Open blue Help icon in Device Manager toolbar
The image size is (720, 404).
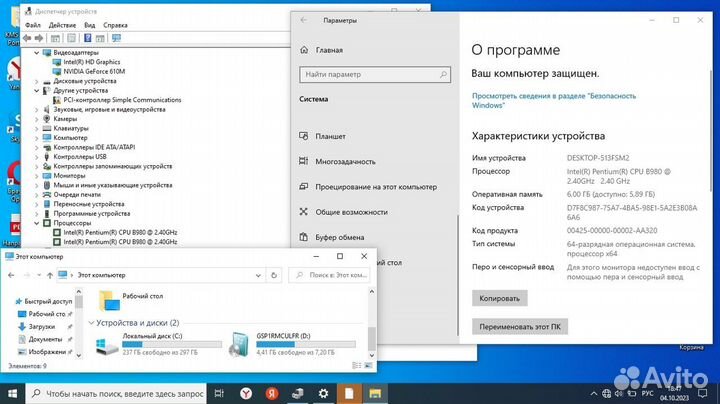click(88, 38)
